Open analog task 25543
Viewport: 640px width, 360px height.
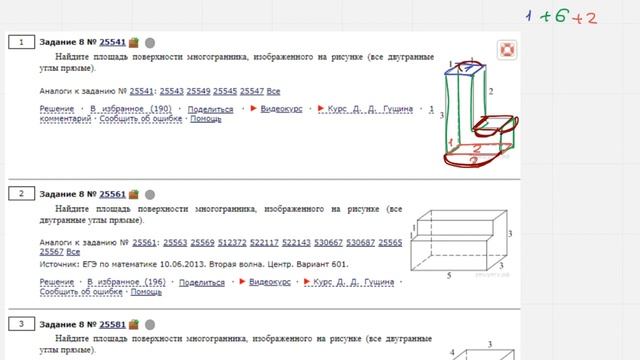tap(171, 91)
